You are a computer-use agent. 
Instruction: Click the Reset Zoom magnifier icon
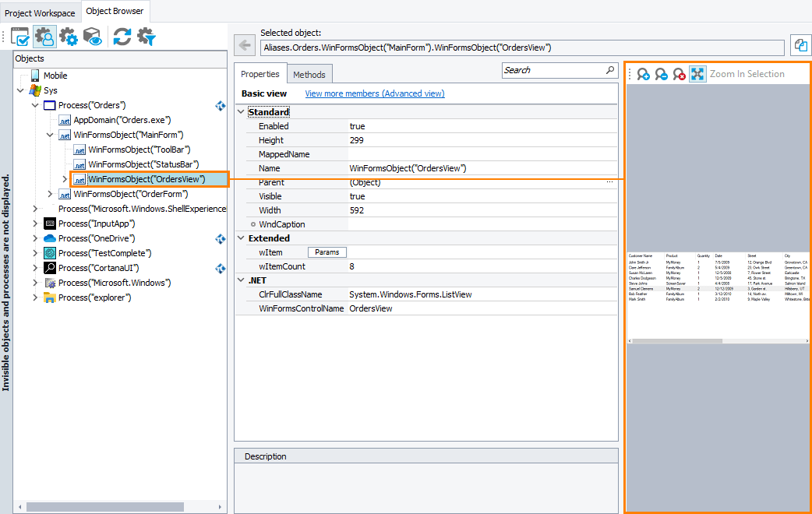pyautogui.click(x=679, y=74)
